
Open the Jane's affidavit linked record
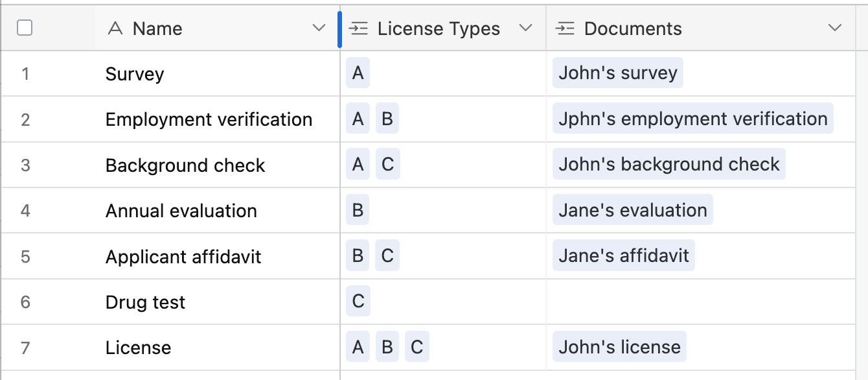(624, 255)
